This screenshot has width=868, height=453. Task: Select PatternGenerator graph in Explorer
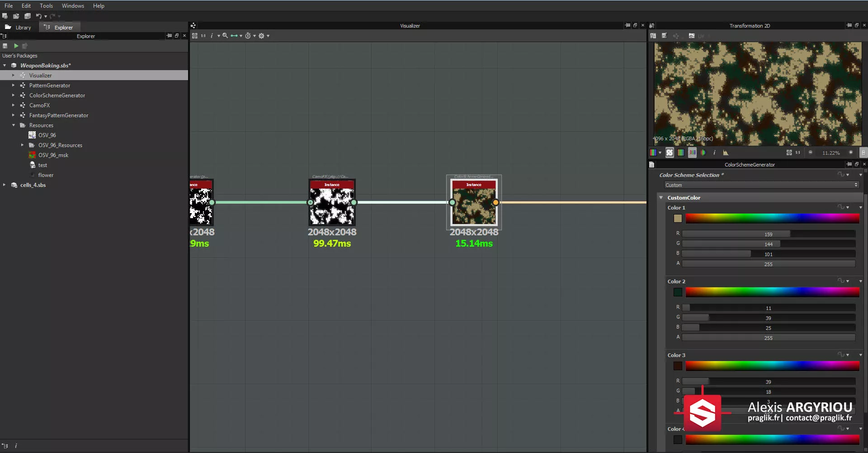[x=50, y=86]
